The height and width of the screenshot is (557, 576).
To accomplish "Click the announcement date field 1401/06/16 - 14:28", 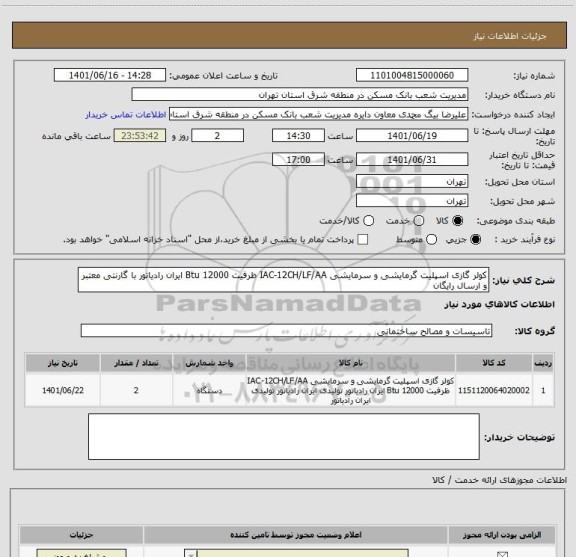I will [110, 75].
